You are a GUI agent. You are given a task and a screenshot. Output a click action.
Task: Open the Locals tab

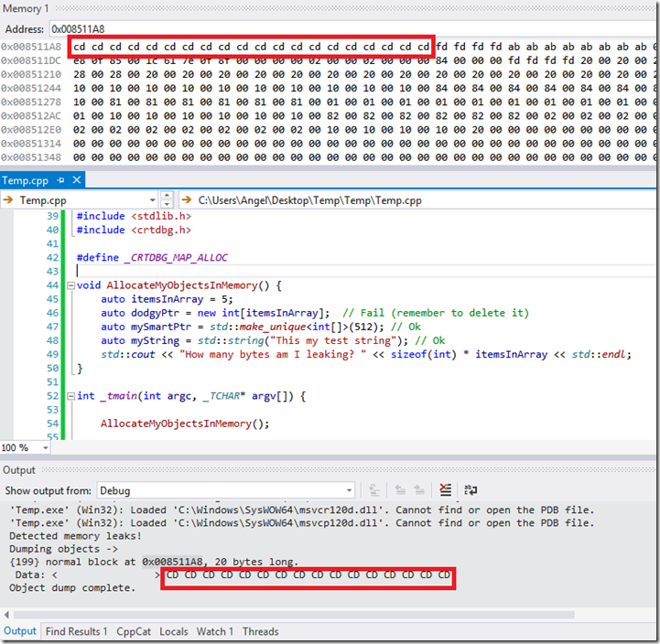(x=174, y=631)
